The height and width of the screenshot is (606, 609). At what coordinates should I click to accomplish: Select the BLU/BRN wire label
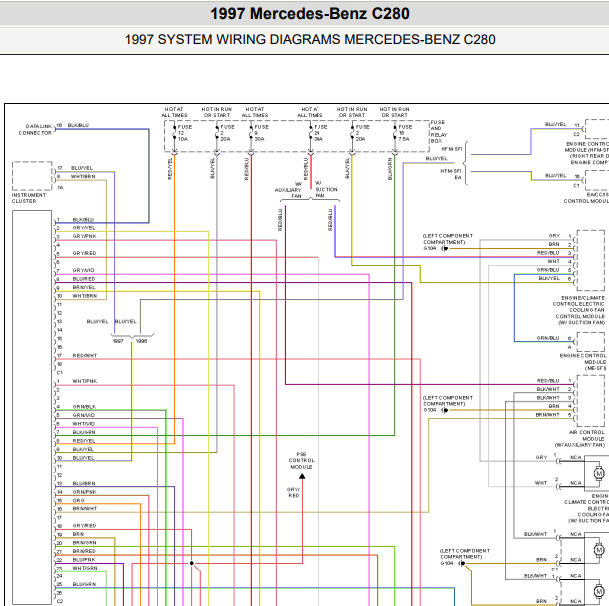point(84,484)
